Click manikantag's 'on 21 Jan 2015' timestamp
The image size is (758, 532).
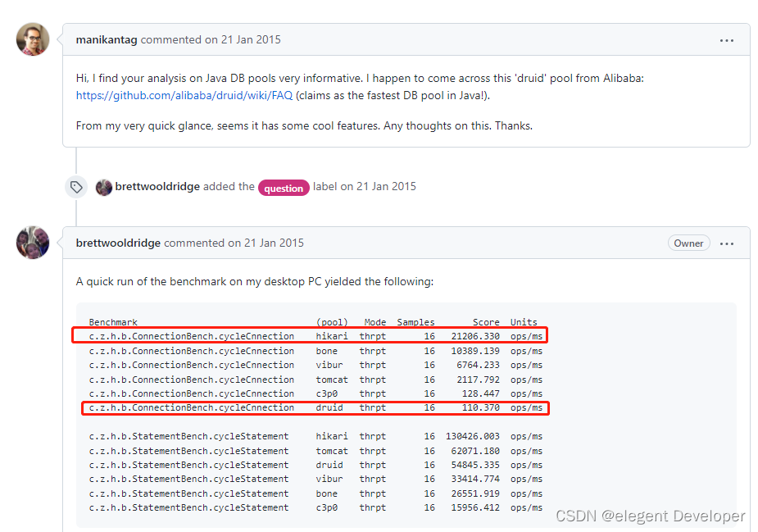point(243,39)
